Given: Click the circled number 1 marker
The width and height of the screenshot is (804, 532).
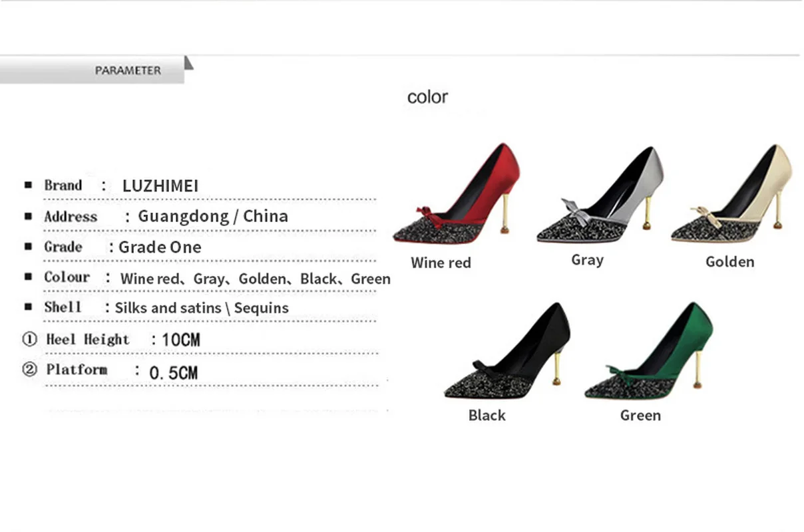Looking at the screenshot, I should pyautogui.click(x=29, y=339).
